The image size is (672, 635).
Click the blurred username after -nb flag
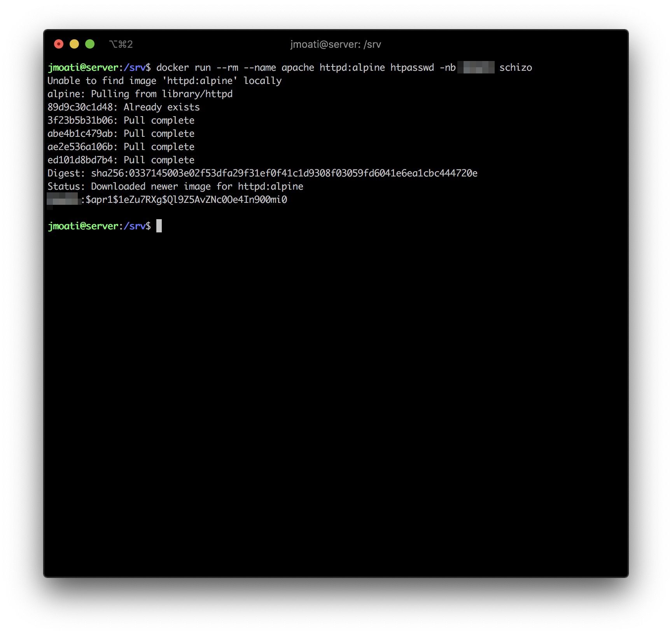476,68
